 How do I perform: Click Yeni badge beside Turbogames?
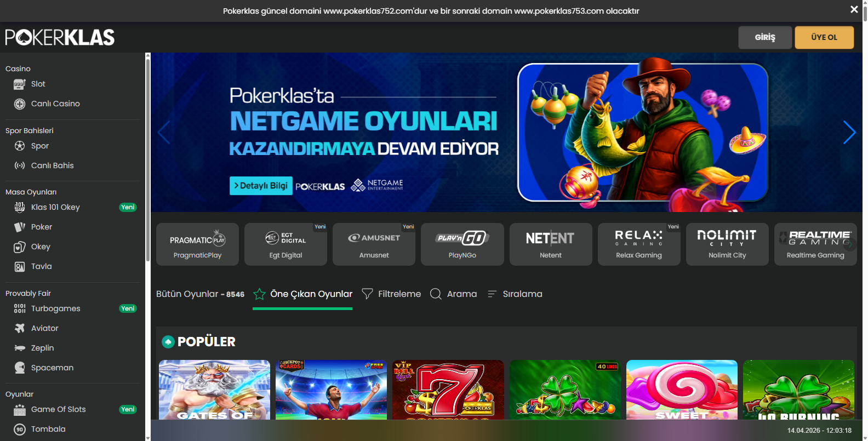[128, 308]
